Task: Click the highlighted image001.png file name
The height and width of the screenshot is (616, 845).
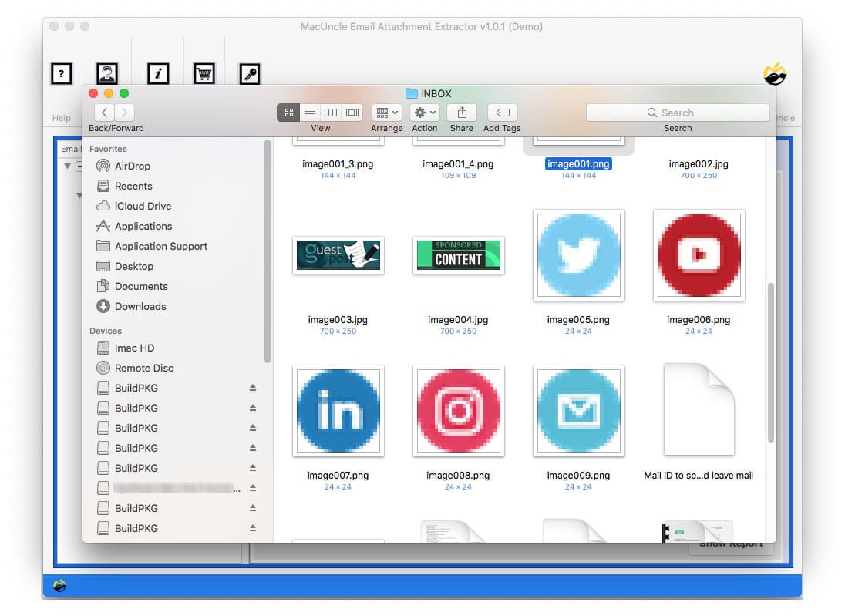Action: point(578,164)
